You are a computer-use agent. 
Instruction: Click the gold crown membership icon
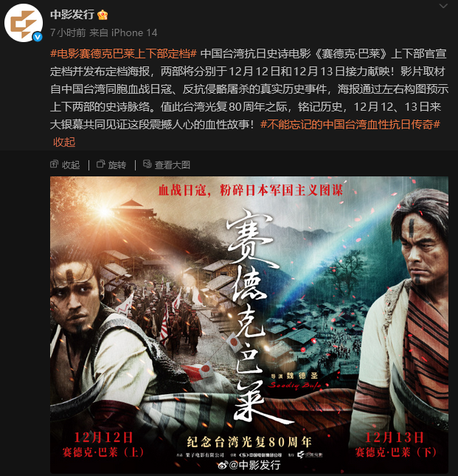[103, 15]
